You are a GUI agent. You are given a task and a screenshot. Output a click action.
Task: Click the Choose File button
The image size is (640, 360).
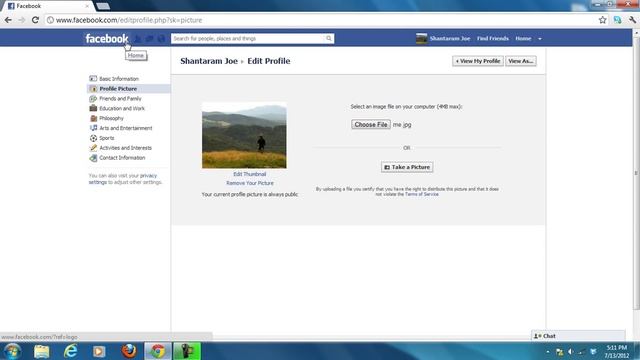[x=371, y=124]
